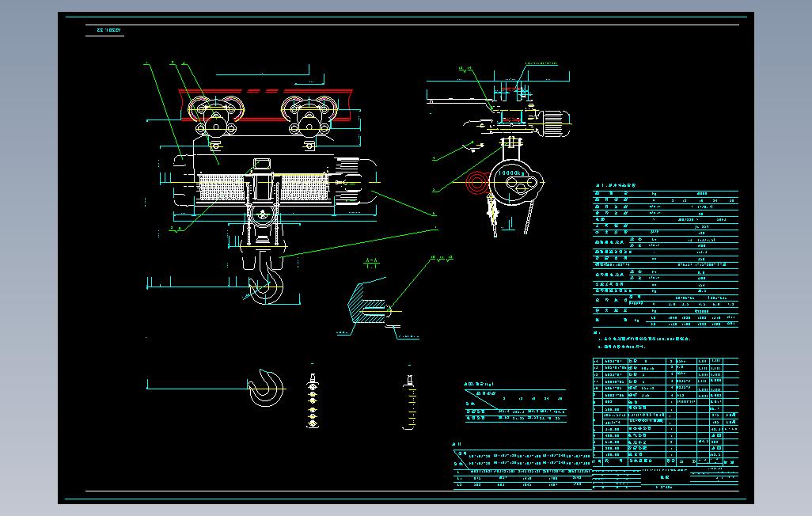This screenshot has width=812, height=516.
Task: Select the hatched A-A section detail
Action: point(369,305)
